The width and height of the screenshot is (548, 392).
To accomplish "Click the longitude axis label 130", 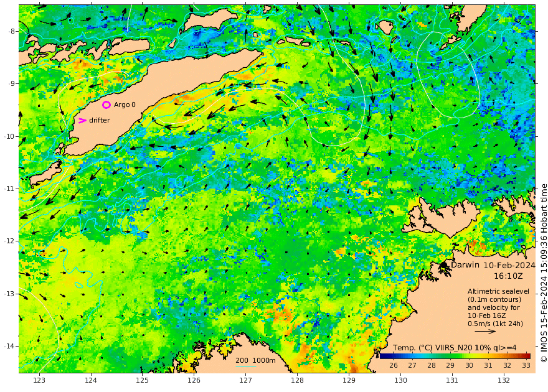I will tap(400, 380).
